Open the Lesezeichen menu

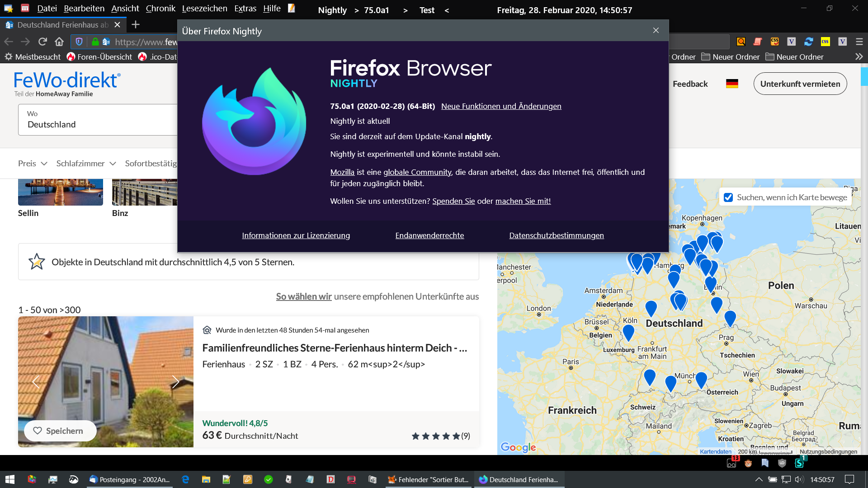204,9
